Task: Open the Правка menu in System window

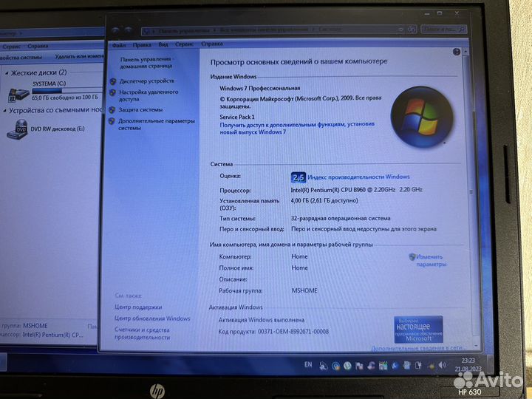Action: pos(142,45)
